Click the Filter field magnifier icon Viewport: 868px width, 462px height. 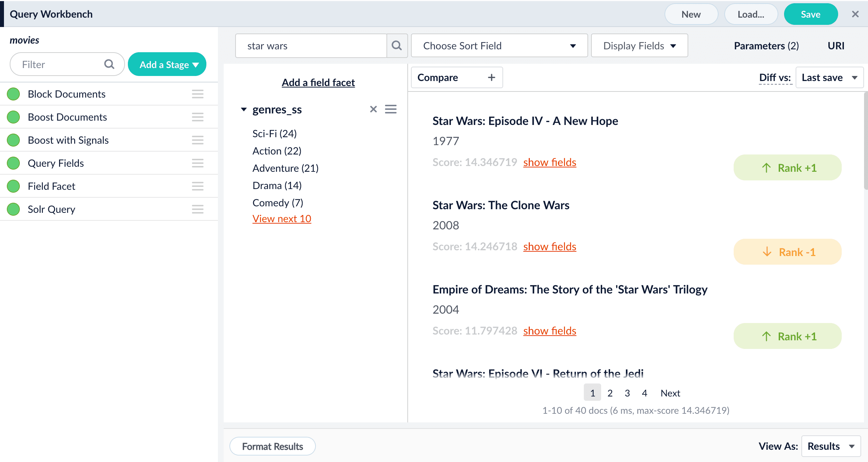pos(109,64)
